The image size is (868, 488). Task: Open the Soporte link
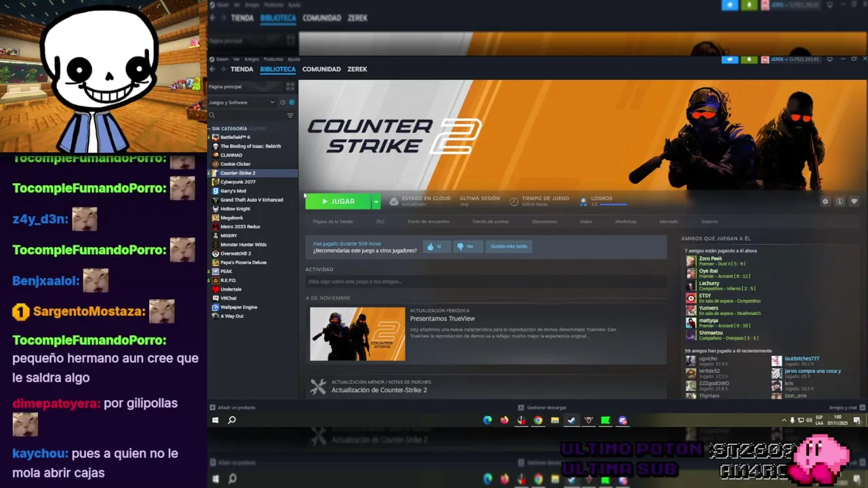coord(709,222)
